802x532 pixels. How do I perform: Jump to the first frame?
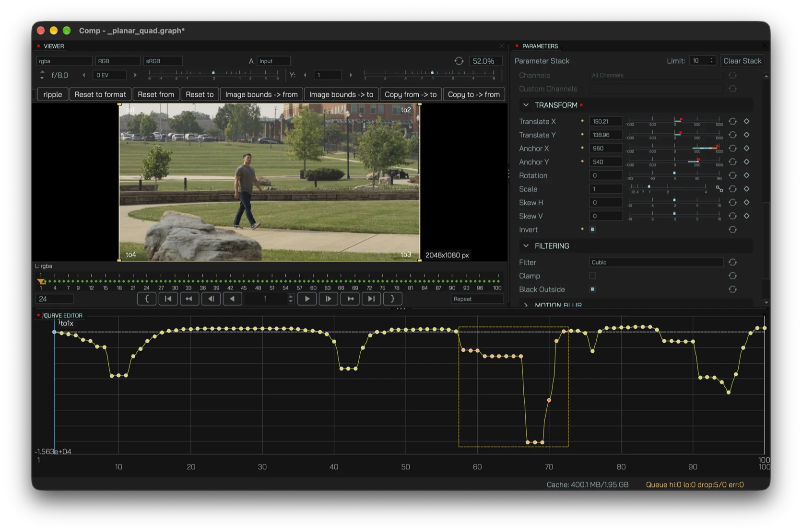click(x=168, y=299)
